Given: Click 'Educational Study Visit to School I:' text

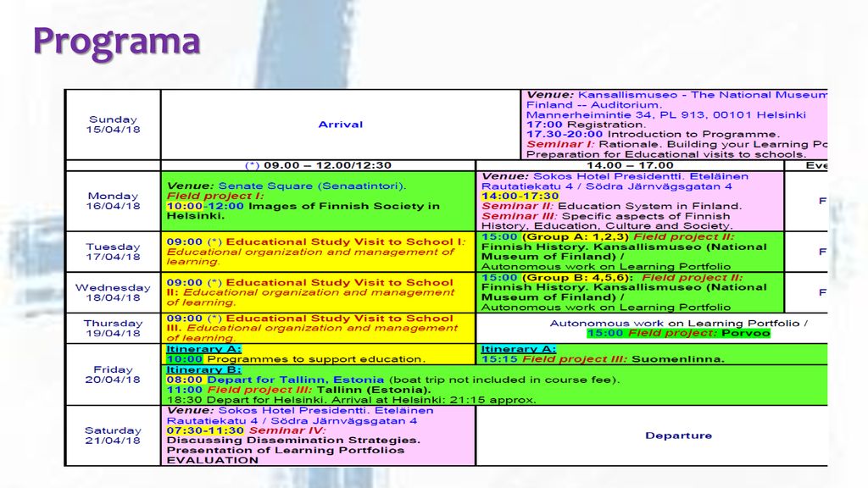Looking at the screenshot, I should pos(346,241).
